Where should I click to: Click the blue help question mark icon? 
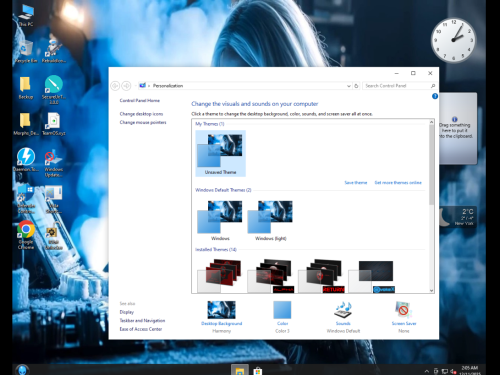coord(435,96)
